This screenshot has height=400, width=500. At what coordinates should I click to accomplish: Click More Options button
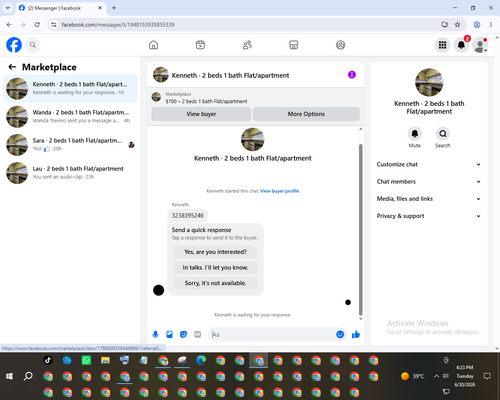pyautogui.click(x=306, y=114)
